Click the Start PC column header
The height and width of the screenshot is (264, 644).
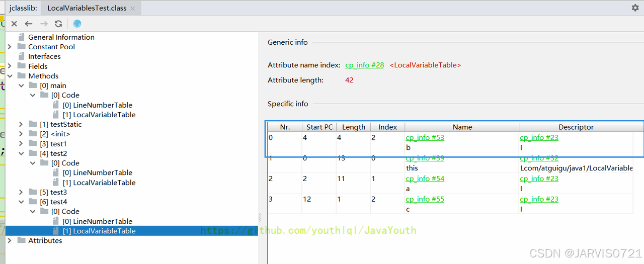tap(319, 127)
